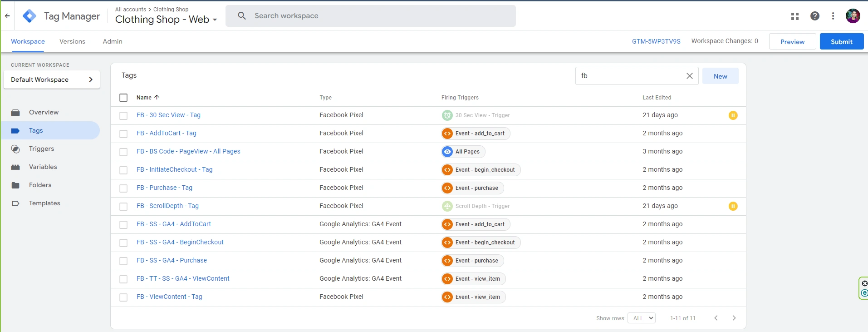Check the select-all tags checkbox
Screen dimensions: 868x332
pos(123,98)
